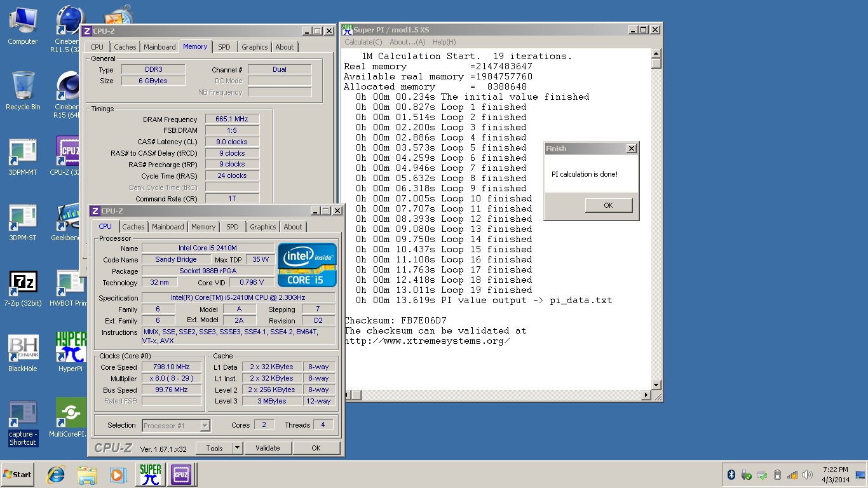Viewport: 868px width, 488px height.
Task: Select Mainboard tab in back CPU-Z window
Action: pos(159,47)
